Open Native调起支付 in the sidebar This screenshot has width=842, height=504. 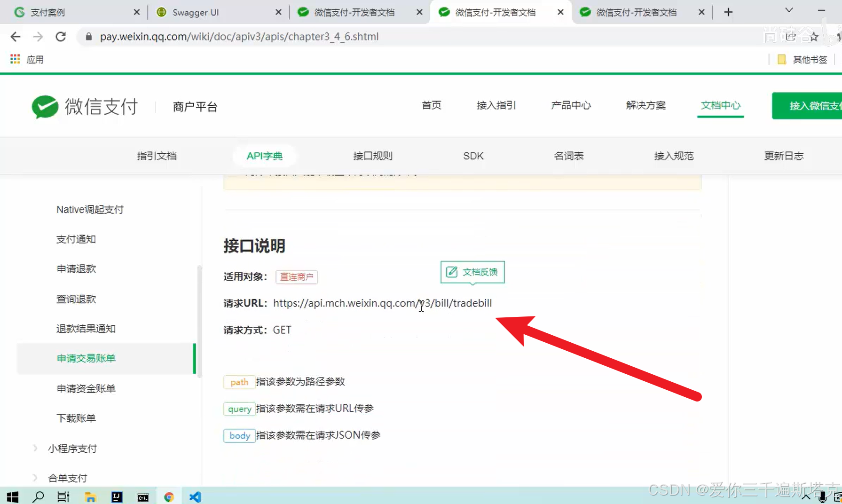(x=90, y=210)
